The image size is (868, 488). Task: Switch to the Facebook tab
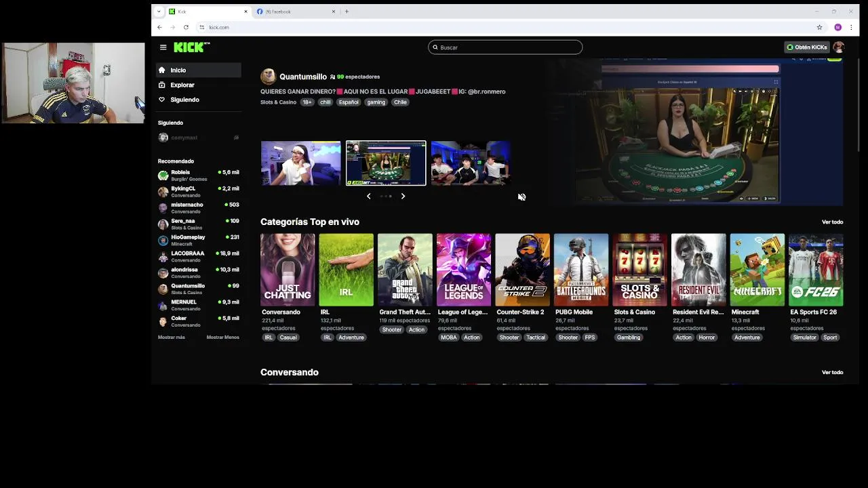pyautogui.click(x=296, y=12)
